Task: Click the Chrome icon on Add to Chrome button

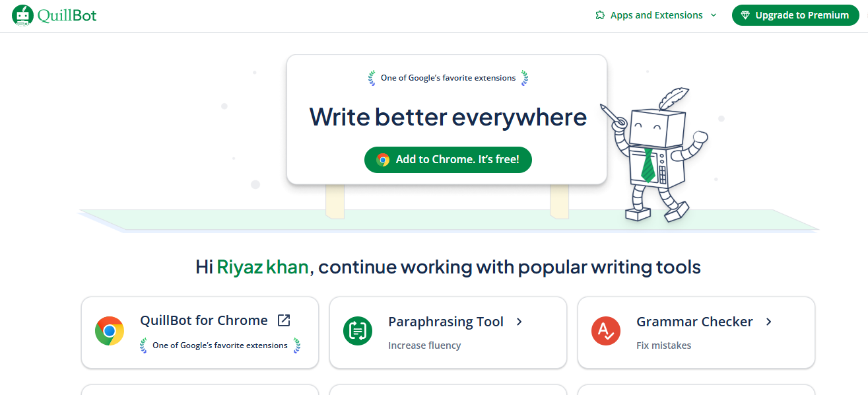Action: point(383,159)
